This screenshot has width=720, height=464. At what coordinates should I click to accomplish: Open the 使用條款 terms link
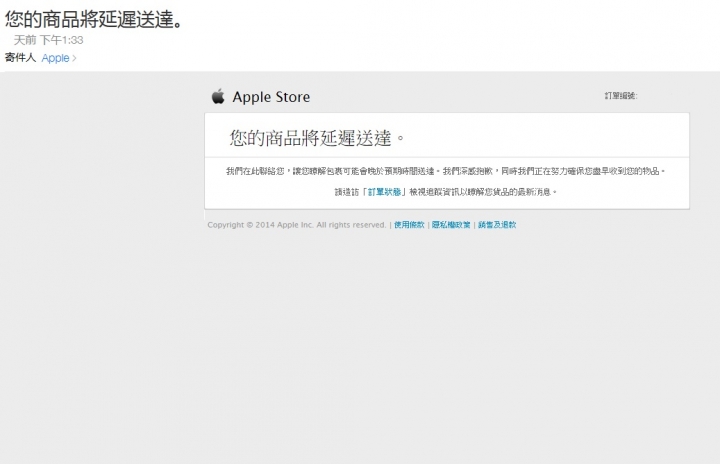[409, 225]
